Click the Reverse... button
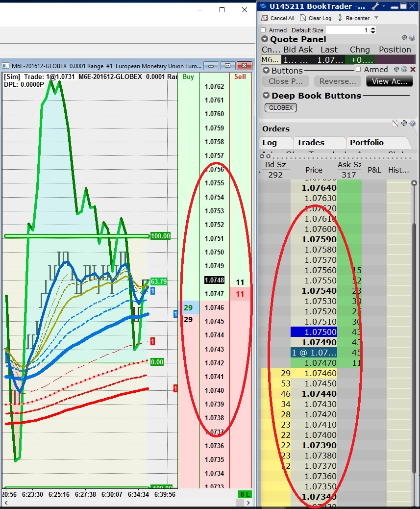 (338, 81)
